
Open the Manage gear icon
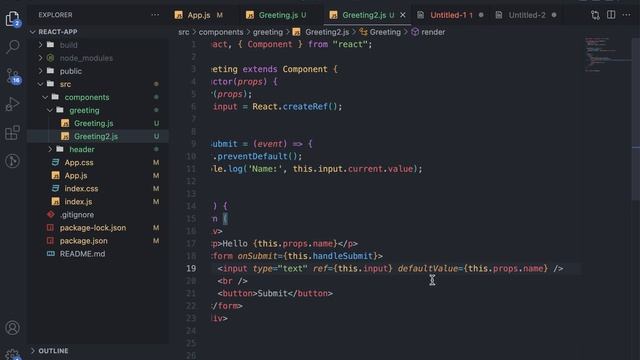click(13, 354)
